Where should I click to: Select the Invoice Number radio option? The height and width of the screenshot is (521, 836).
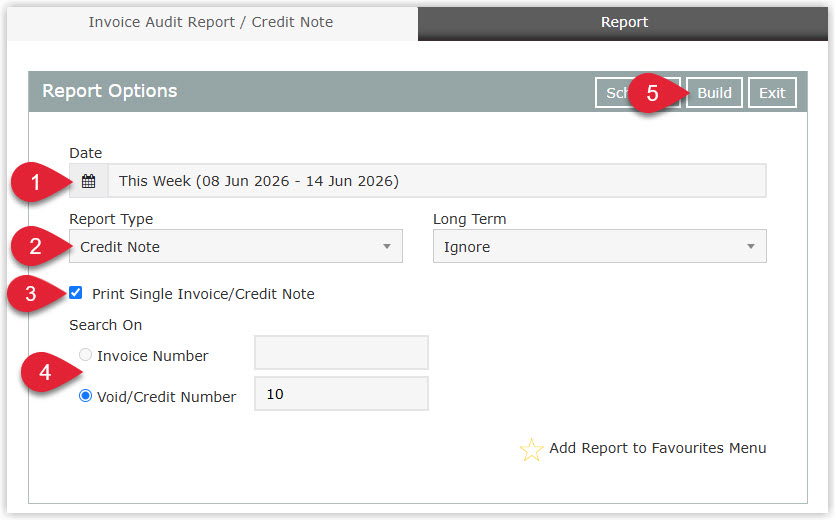click(85, 355)
